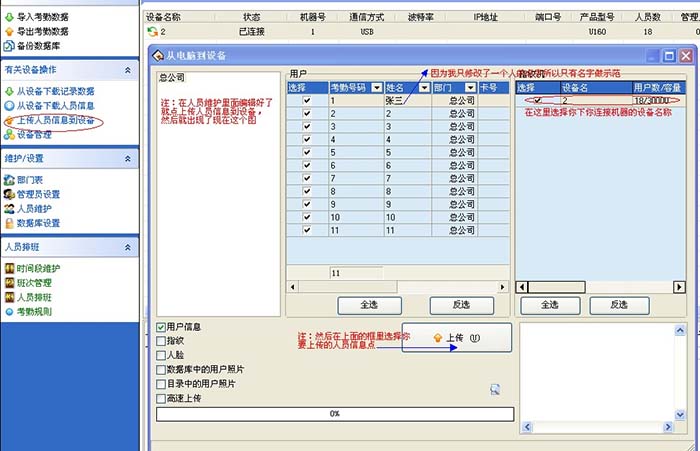Open the 部门 column filter dropdown

point(470,88)
